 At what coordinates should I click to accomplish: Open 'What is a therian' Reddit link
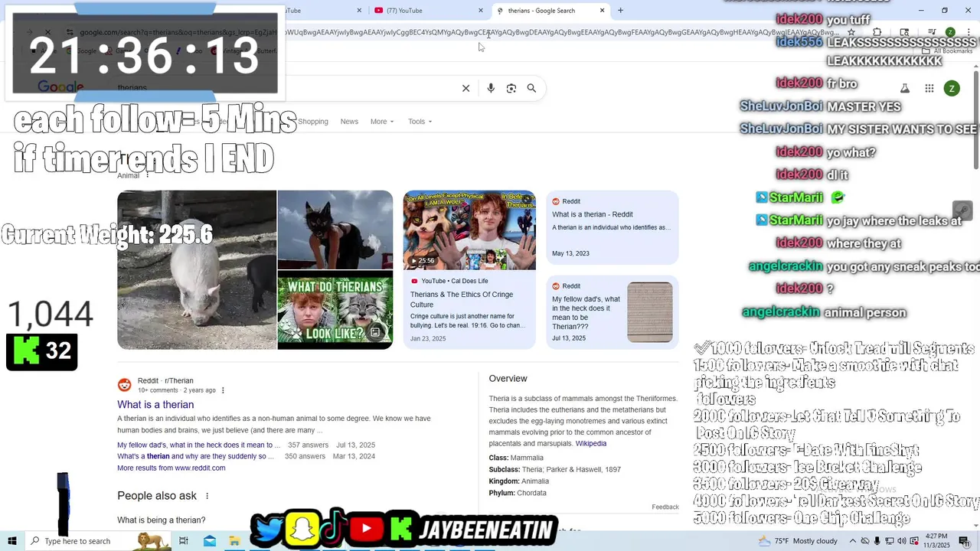pos(155,405)
